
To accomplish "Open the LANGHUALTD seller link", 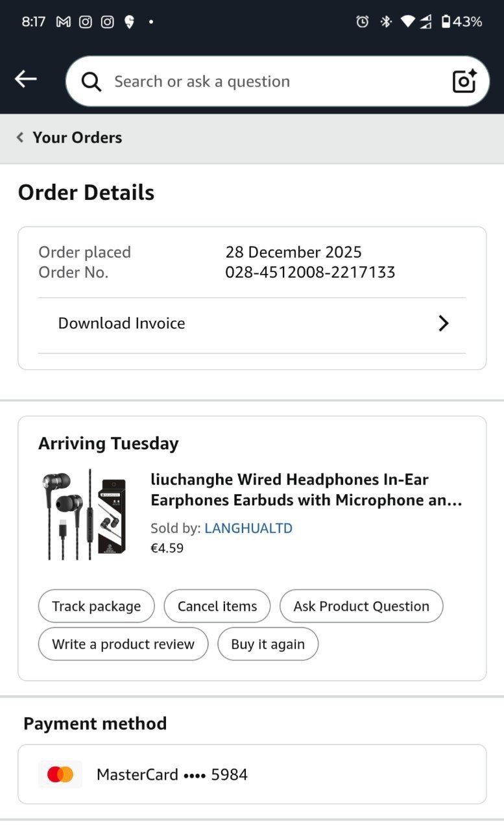I will pos(248,528).
